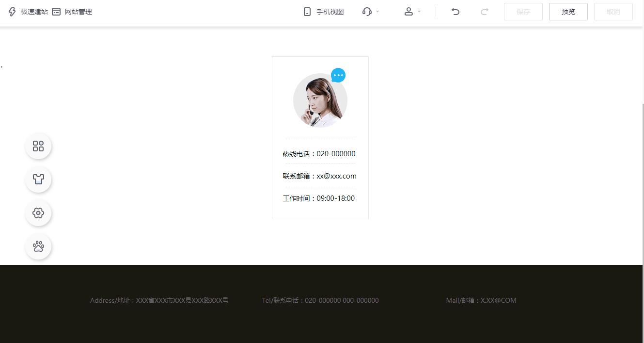Image resolution: width=644 pixels, height=343 pixels.
Task: Open the user account icon menu
Action: click(408, 12)
